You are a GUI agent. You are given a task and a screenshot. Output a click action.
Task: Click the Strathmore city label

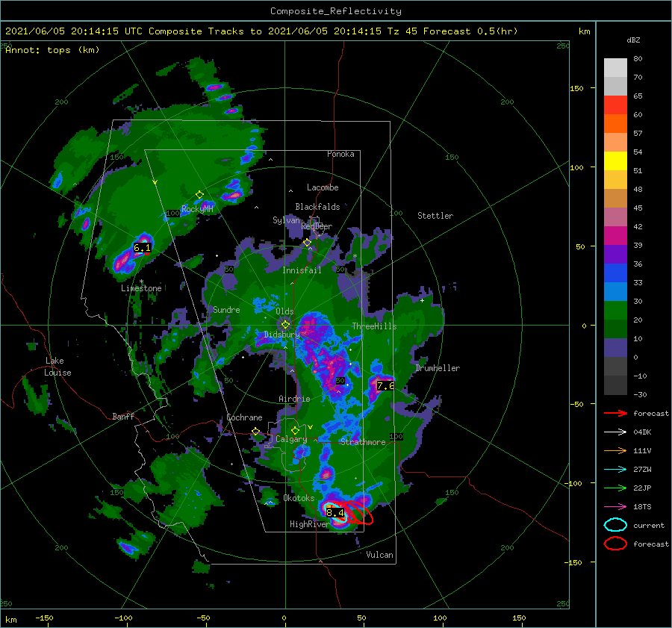(x=363, y=442)
